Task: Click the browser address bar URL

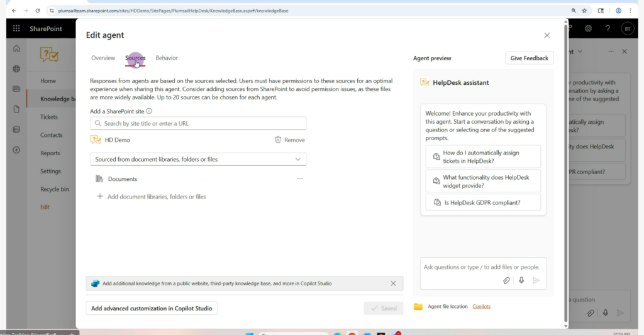Action: click(x=173, y=11)
